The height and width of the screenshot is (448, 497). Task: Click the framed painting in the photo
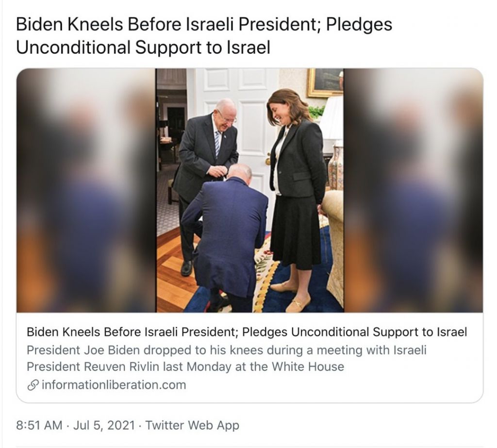click(326, 83)
